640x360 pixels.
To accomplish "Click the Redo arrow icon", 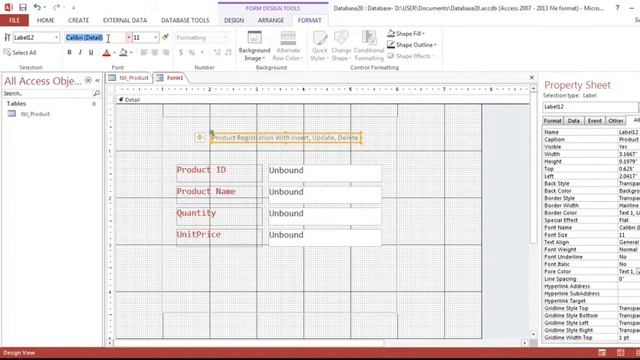I will pos(56,7).
